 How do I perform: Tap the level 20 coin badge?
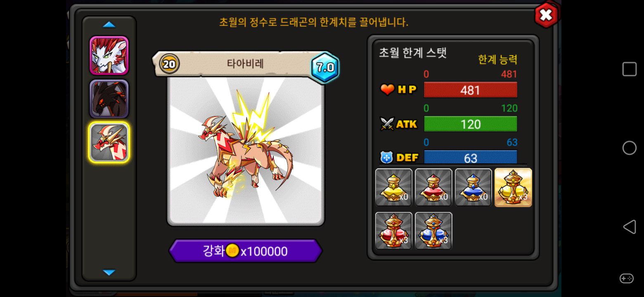pos(169,64)
